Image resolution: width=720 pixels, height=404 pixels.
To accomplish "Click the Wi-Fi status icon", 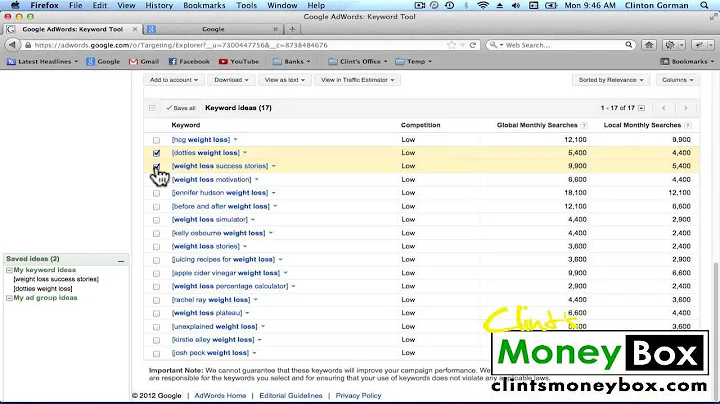I will click(483, 6).
